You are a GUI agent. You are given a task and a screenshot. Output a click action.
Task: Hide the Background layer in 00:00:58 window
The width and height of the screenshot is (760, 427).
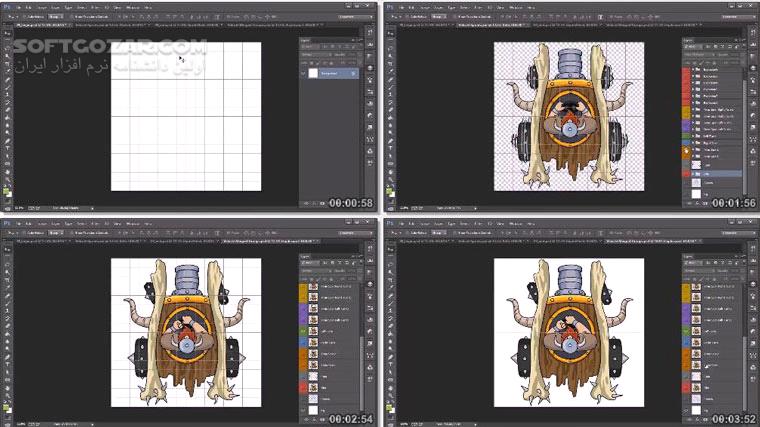pyautogui.click(x=303, y=73)
